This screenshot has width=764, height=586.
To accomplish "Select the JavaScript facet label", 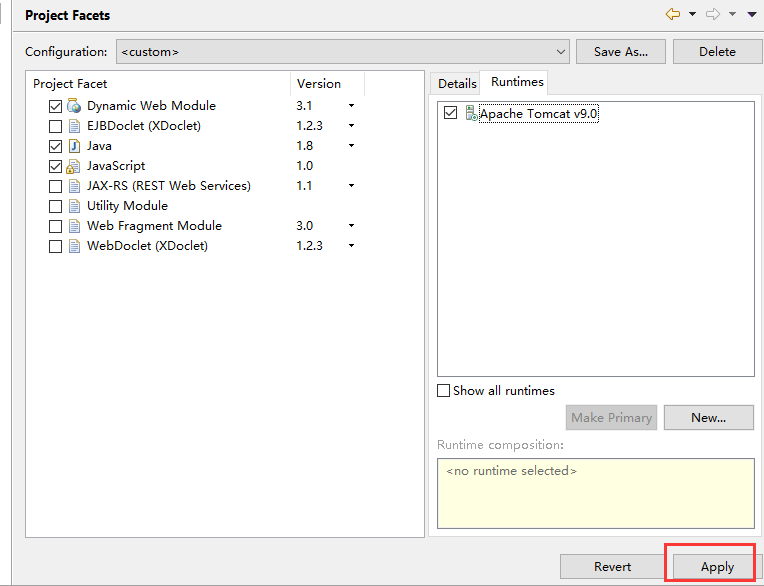I will [116, 166].
